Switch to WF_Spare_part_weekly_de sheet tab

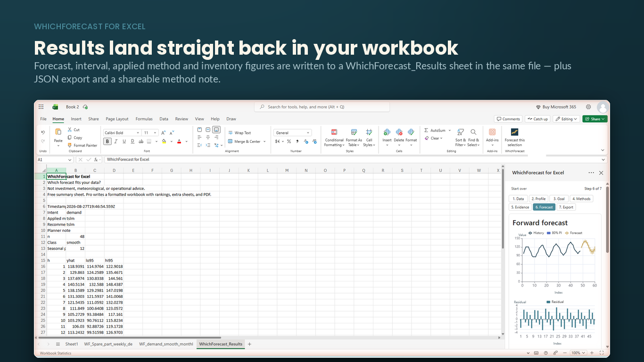point(108,344)
